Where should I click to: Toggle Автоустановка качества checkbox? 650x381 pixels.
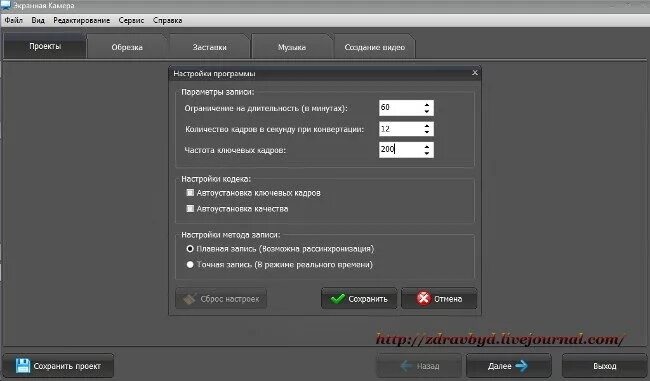[190, 209]
